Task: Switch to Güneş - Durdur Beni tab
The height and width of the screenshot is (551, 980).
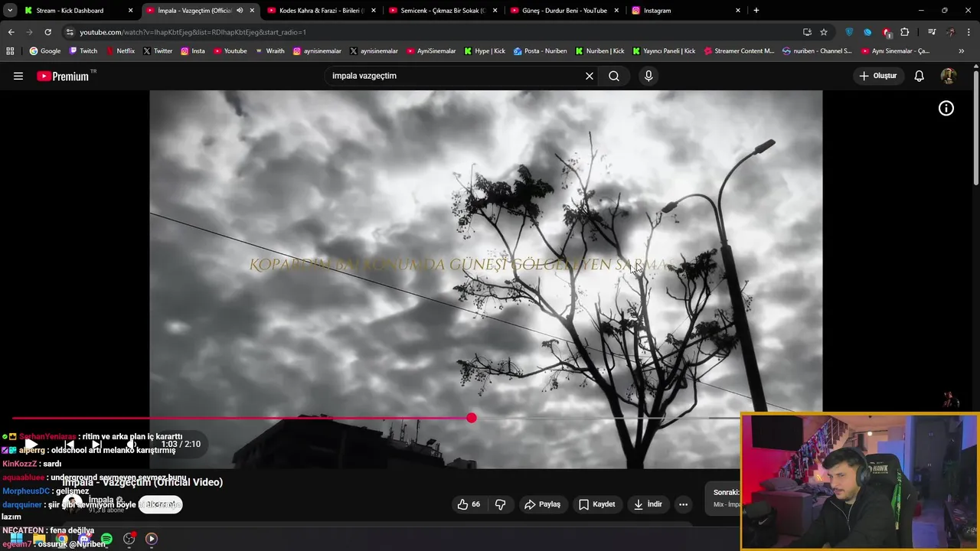Action: pos(563,11)
